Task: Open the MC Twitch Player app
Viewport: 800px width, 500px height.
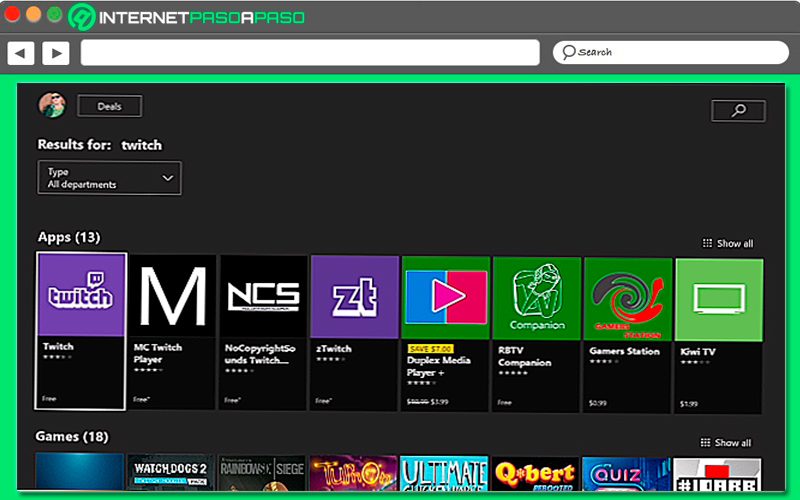Action: click(x=172, y=332)
